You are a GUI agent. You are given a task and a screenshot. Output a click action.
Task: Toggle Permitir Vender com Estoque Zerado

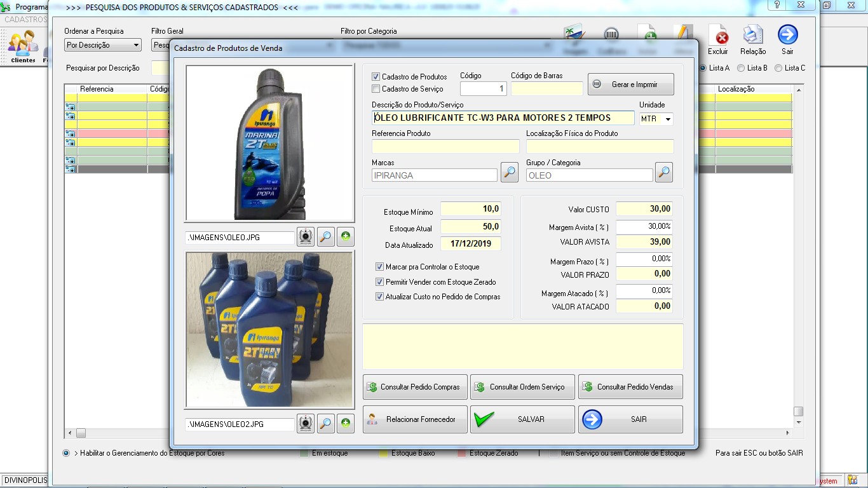click(x=380, y=282)
